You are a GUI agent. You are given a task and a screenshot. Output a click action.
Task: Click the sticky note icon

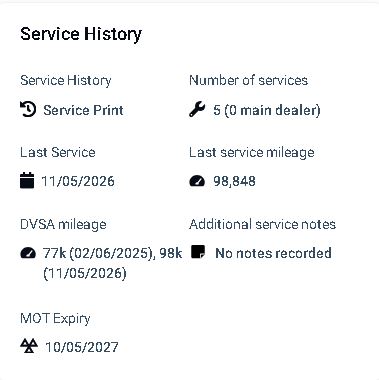(x=198, y=252)
